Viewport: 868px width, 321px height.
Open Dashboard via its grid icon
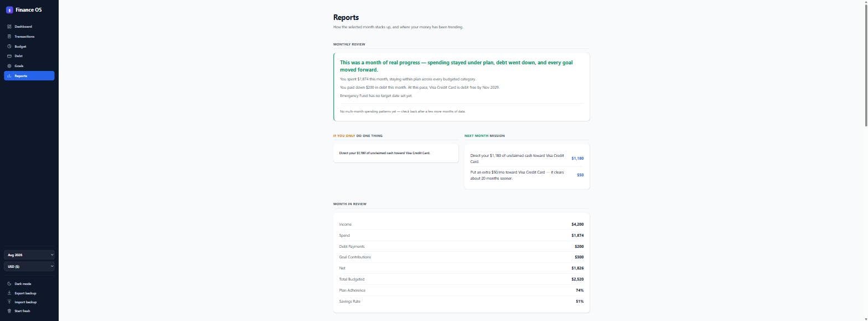pyautogui.click(x=9, y=27)
